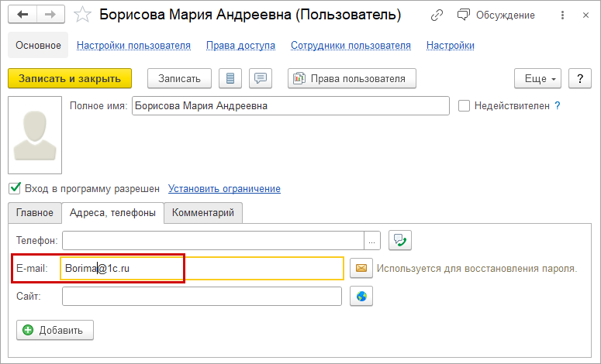
Task: Expand the Еще dropdown menu
Action: [537, 78]
